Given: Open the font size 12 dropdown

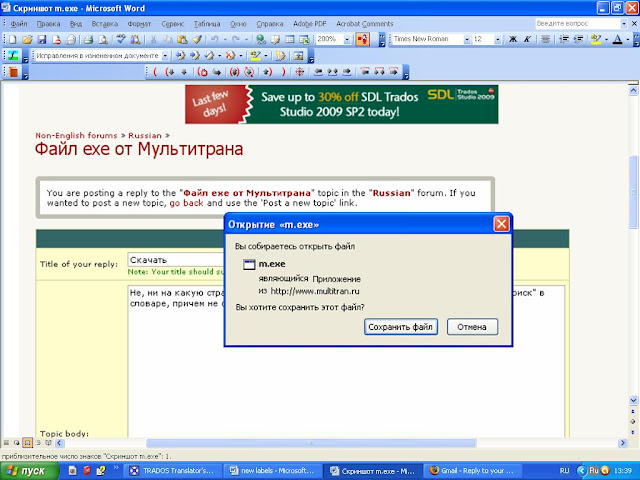Looking at the screenshot, I should point(497,40).
